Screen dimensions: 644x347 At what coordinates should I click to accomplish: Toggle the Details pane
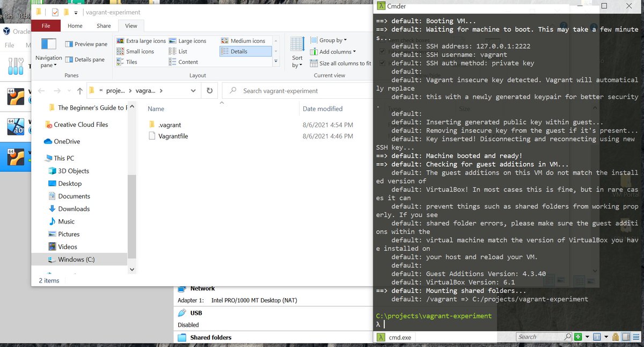tap(85, 60)
